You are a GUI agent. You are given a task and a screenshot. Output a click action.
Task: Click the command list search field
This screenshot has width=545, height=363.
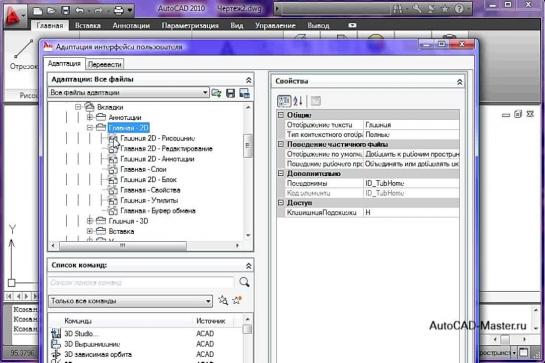coord(141,282)
